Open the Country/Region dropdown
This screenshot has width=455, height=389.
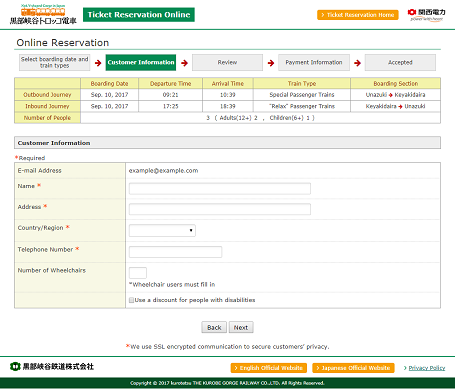pyautogui.click(x=162, y=230)
